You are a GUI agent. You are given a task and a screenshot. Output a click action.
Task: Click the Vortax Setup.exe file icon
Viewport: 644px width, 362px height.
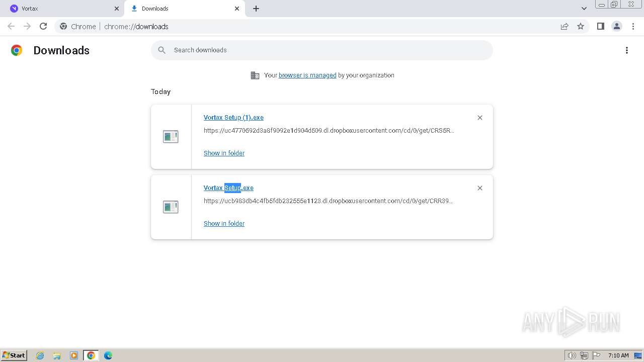click(171, 207)
